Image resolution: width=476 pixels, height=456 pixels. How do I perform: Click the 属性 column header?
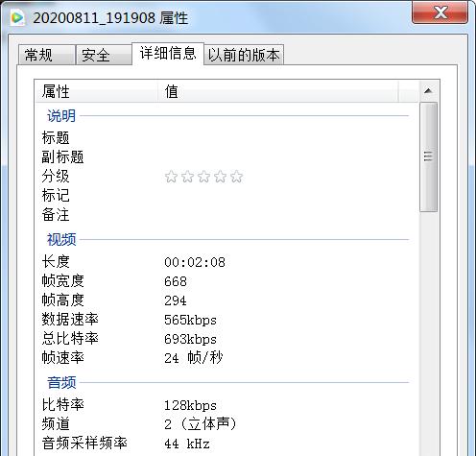pos(96,91)
